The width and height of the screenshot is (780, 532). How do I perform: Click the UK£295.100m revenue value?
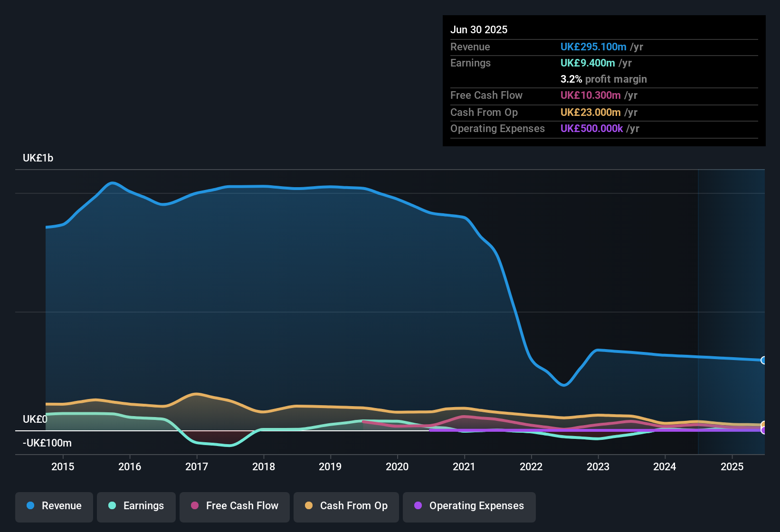[x=593, y=47]
